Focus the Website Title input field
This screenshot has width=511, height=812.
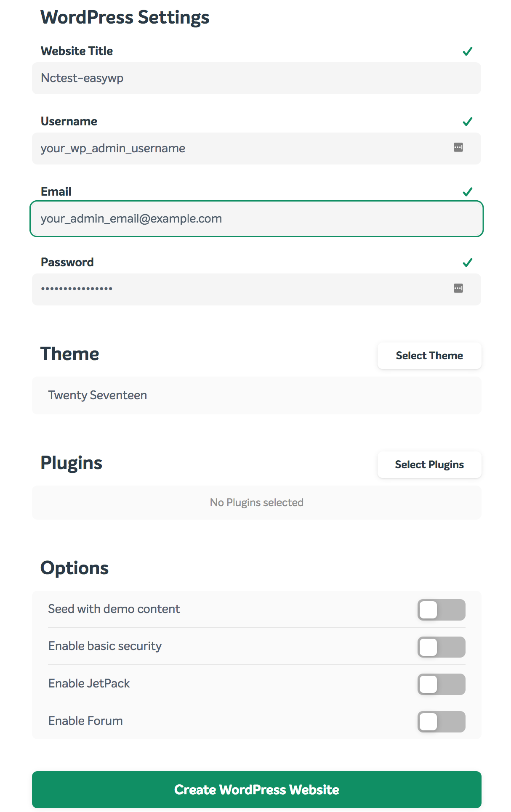pos(257,78)
